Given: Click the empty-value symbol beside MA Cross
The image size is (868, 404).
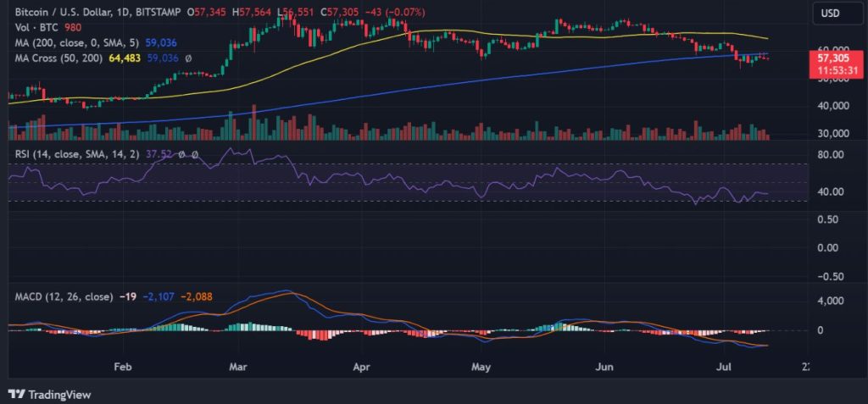Looking at the screenshot, I should (x=188, y=58).
